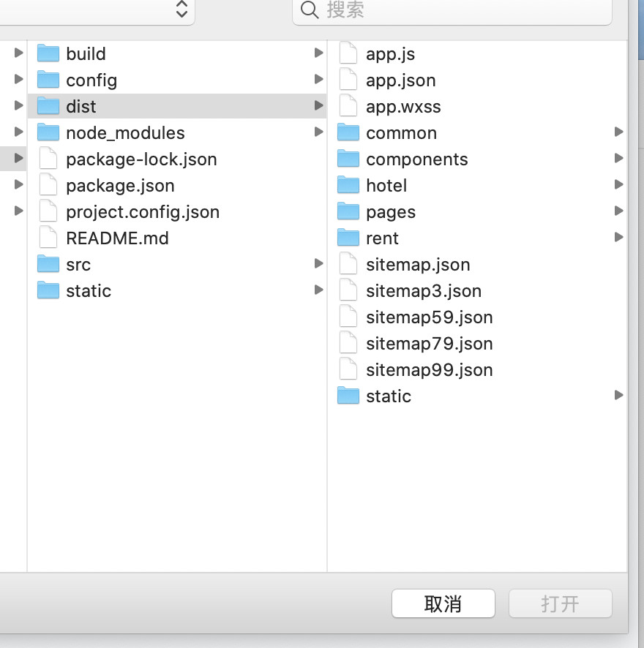Expand the config folder arrow
Image resolution: width=644 pixels, height=648 pixels.
[x=318, y=79]
